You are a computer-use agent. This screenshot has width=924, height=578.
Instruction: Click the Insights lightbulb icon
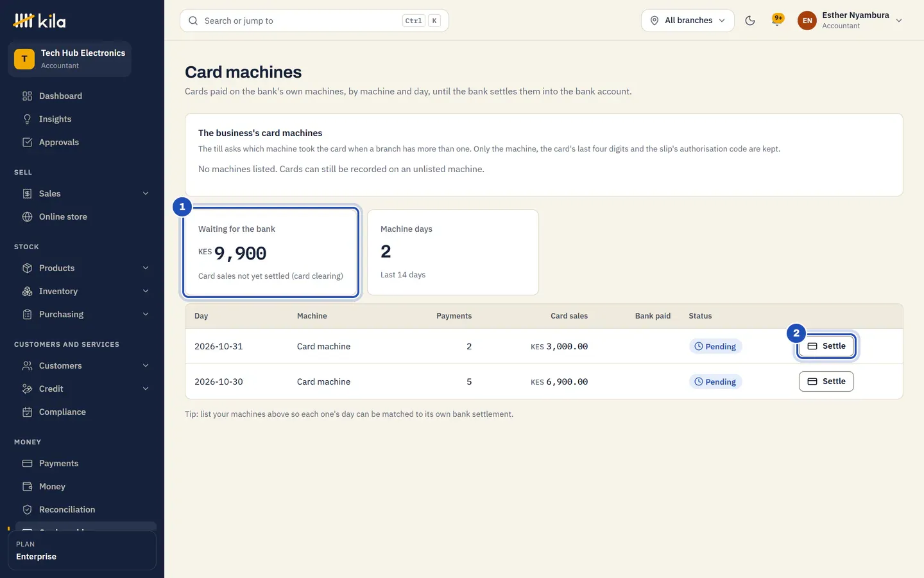27,119
